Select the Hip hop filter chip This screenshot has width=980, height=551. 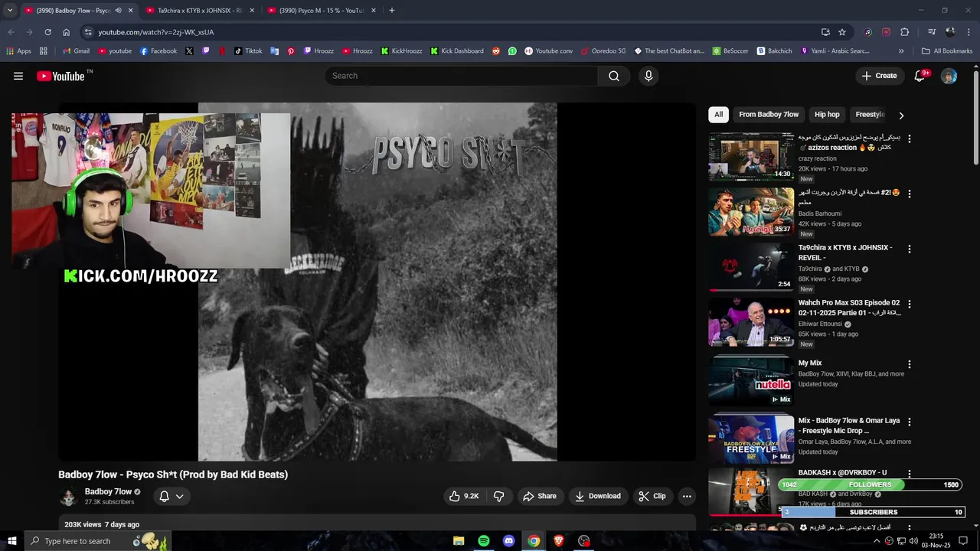pyautogui.click(x=827, y=115)
